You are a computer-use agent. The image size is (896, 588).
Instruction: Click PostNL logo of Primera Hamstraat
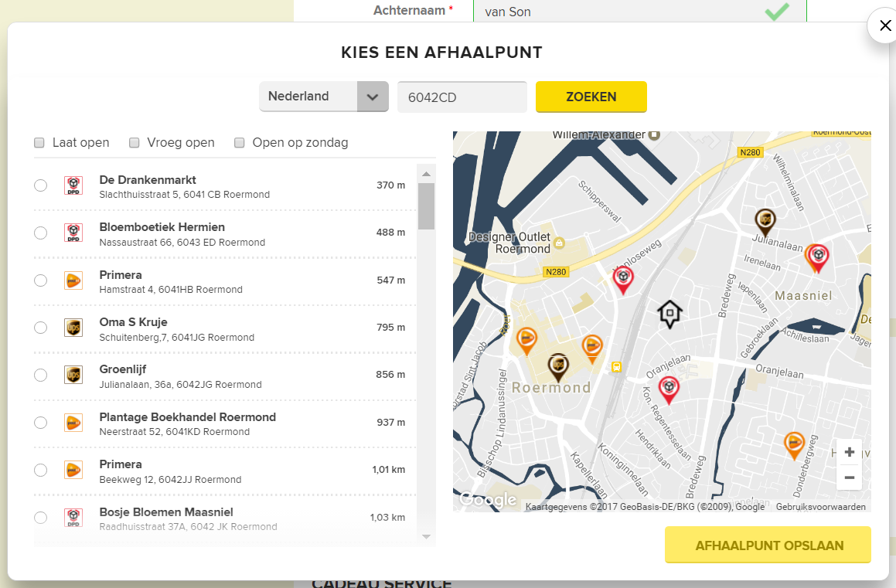click(x=73, y=280)
